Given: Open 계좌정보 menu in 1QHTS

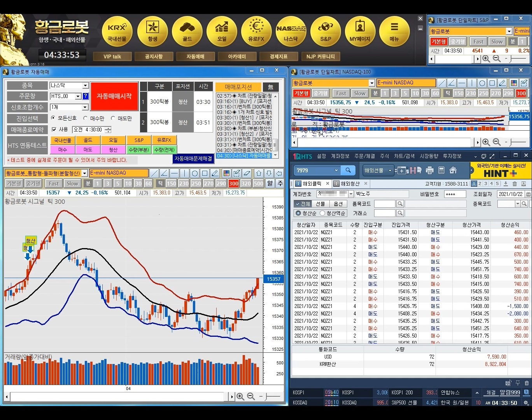Looking at the screenshot, I should tap(340, 156).
